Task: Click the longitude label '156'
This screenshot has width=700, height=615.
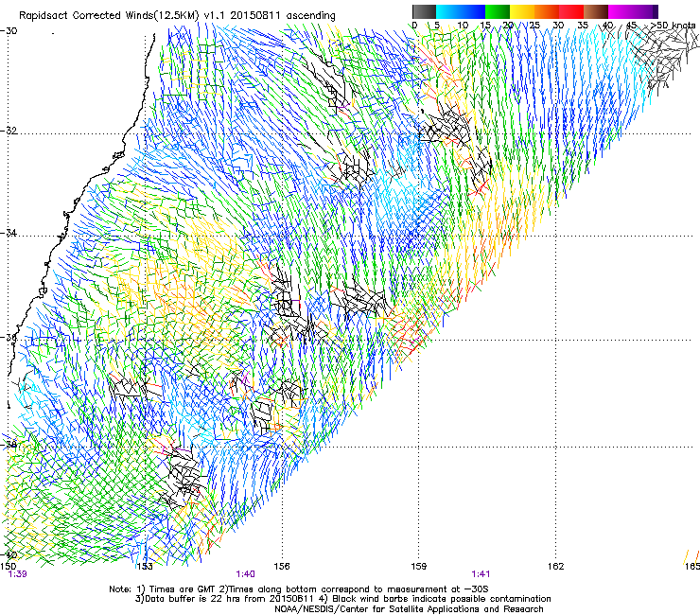Action: pyautogui.click(x=282, y=567)
